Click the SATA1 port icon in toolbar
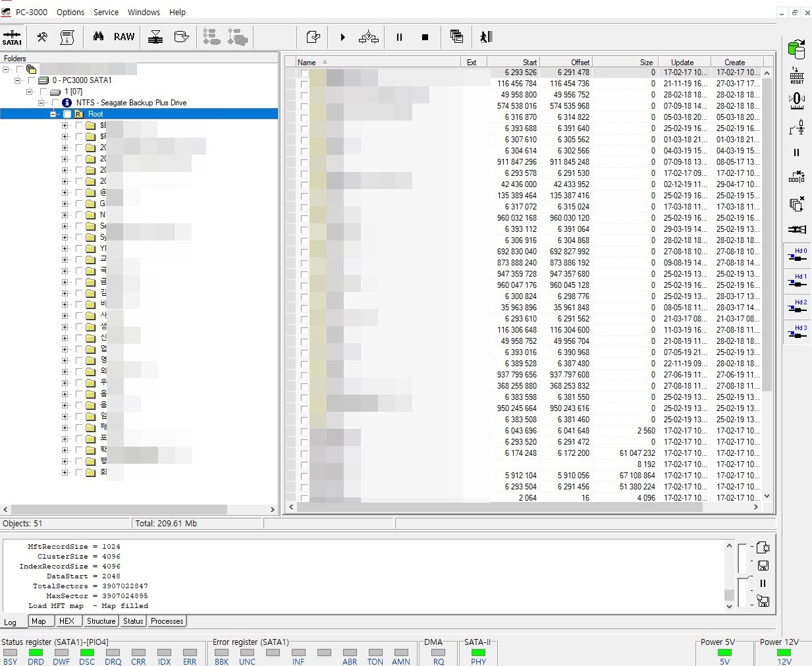Viewport: 812px width, 666px height. click(x=13, y=37)
